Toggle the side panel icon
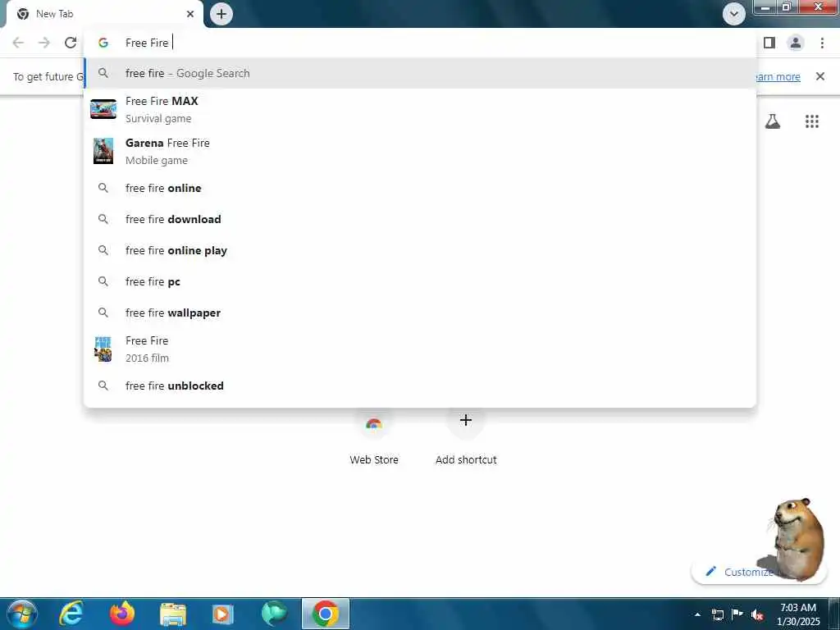The height and width of the screenshot is (630, 840). pyautogui.click(x=769, y=43)
